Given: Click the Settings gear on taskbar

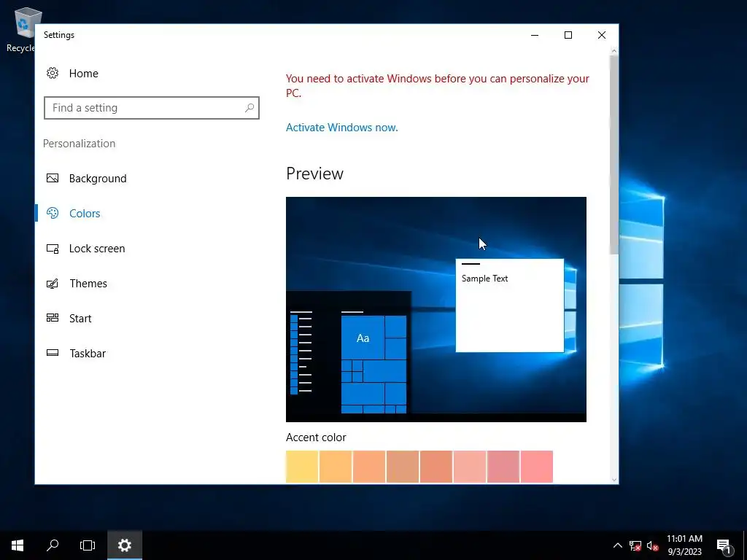Looking at the screenshot, I should tap(124, 545).
